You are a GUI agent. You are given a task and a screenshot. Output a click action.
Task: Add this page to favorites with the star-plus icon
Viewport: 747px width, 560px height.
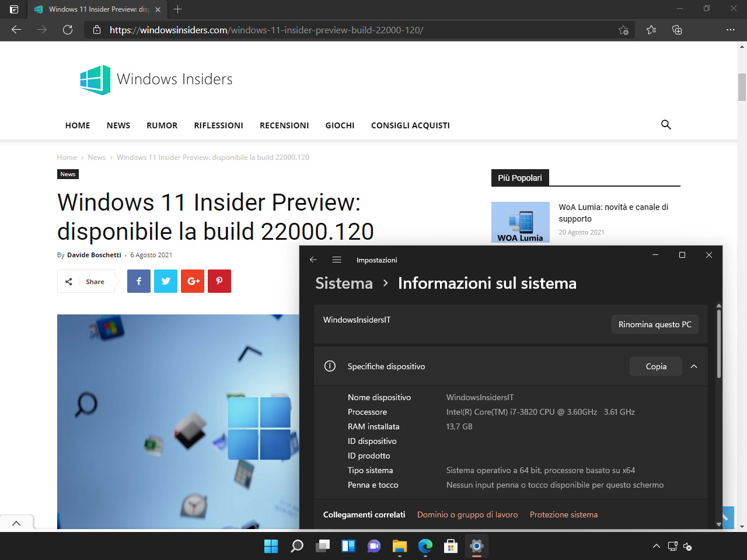pyautogui.click(x=623, y=30)
